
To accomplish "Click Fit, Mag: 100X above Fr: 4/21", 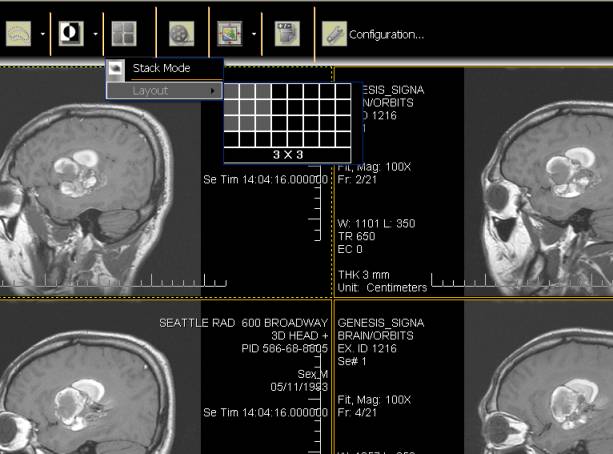I will tap(374, 400).
